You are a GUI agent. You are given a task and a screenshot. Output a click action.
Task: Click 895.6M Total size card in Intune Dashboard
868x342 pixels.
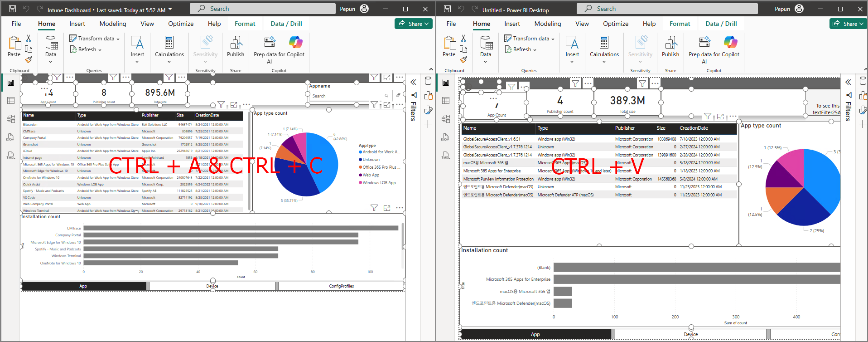[160, 94]
